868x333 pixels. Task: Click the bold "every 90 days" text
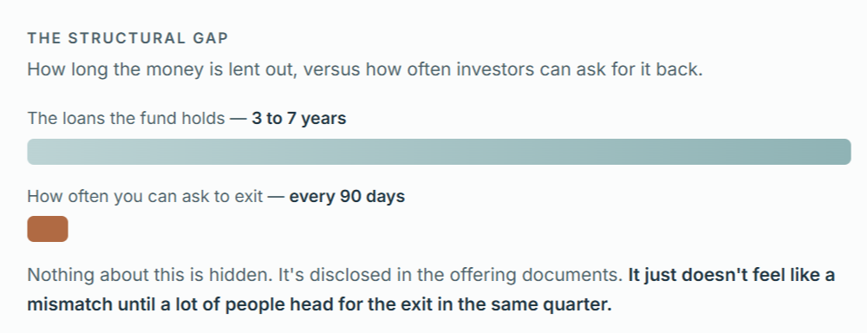coord(347,196)
